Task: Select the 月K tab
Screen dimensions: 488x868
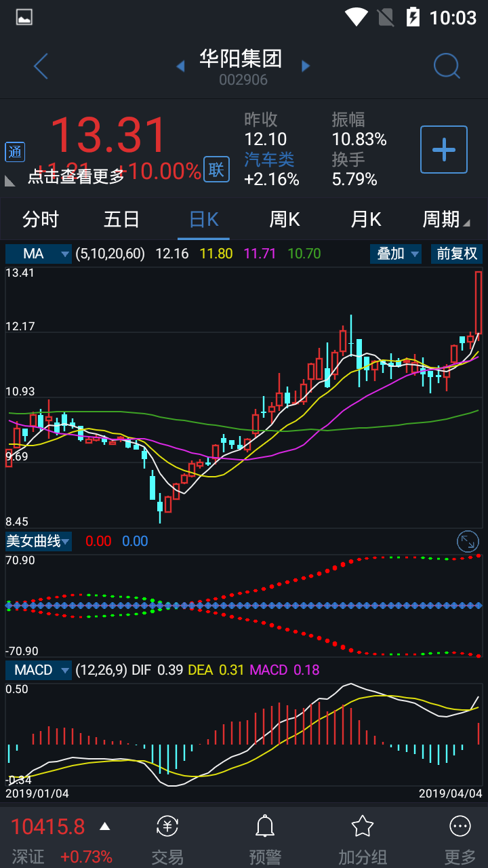Action: (366, 219)
